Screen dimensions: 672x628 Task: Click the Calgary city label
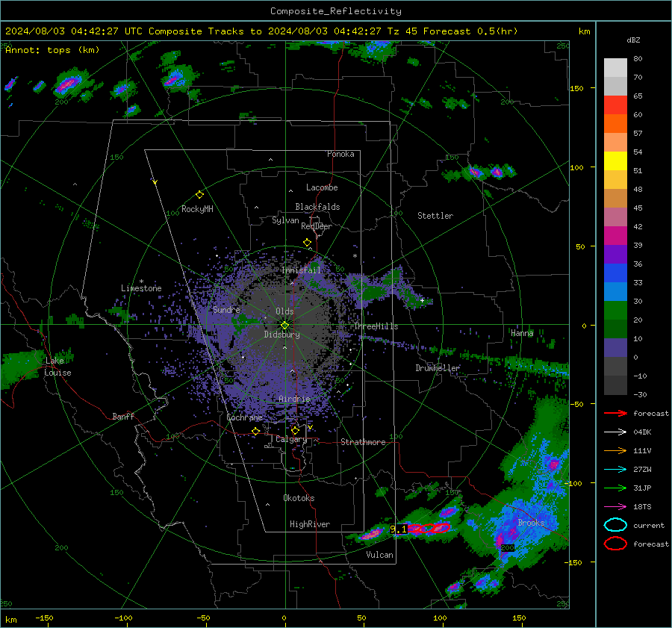(x=291, y=439)
